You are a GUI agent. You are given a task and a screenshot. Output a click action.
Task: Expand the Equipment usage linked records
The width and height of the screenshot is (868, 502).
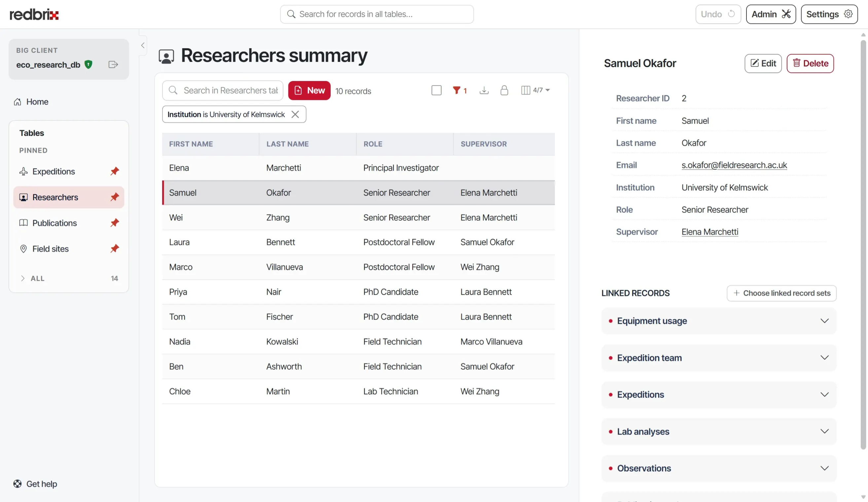719,321
